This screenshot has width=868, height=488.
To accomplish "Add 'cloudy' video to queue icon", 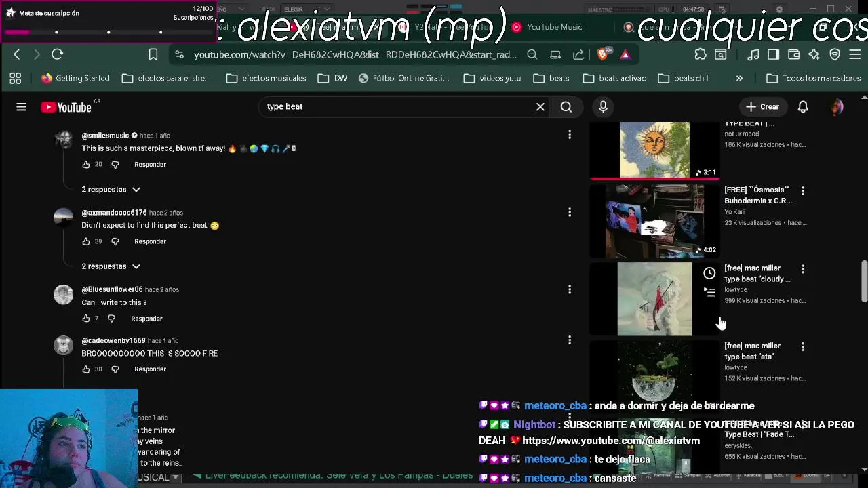I will click(709, 292).
